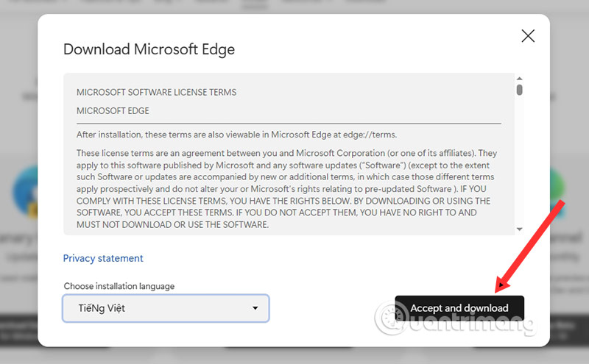Click the heading MICROSOFT SOFTWARE LICENSE TERMS
The width and height of the screenshot is (589, 364).
[x=156, y=93]
